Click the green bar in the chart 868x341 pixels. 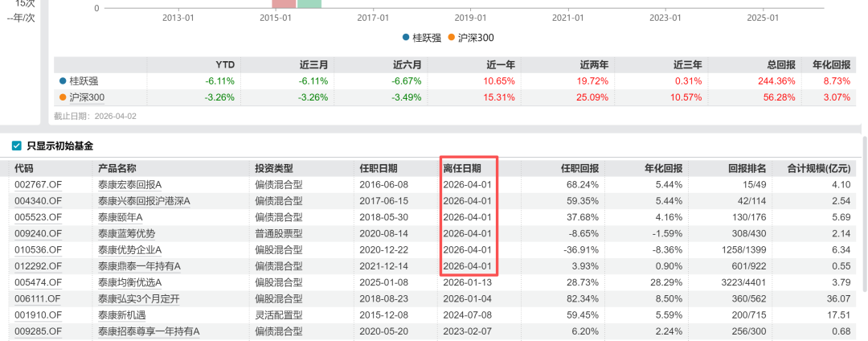tap(309, 4)
